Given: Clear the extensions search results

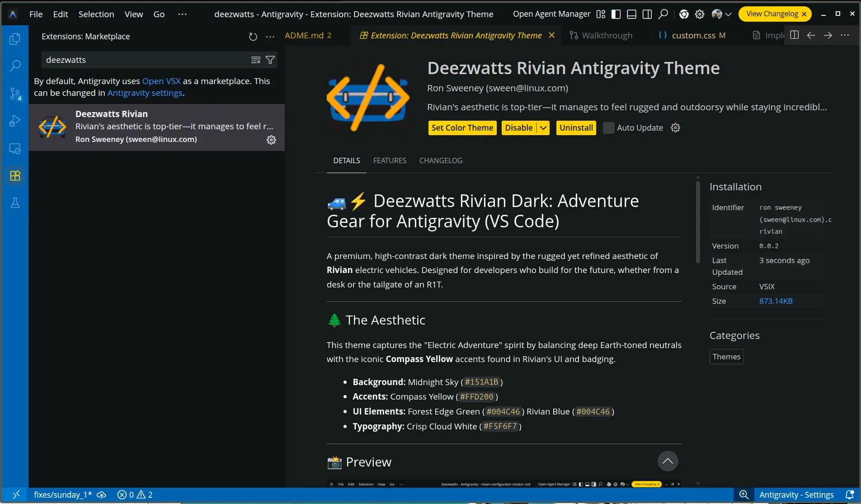Looking at the screenshot, I should tap(256, 60).
